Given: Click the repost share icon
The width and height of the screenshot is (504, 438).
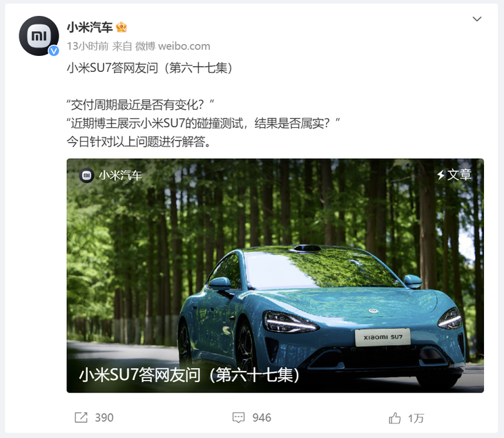Looking at the screenshot, I should pos(81,417).
